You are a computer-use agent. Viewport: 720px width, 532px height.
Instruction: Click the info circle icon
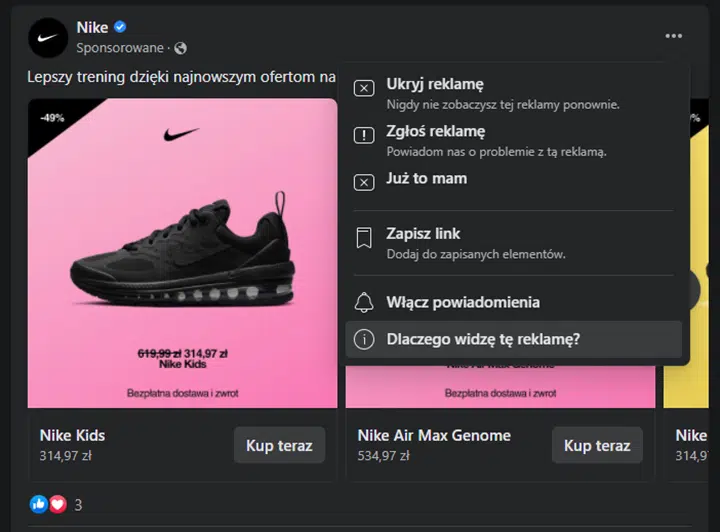364,340
